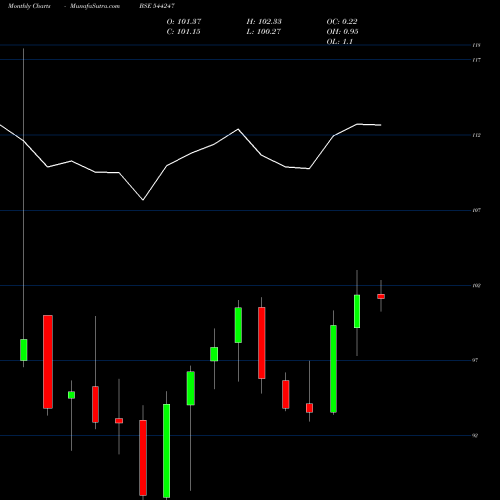Click the 118 price axis label
The height and width of the screenshot is (500, 500).
(476, 45)
